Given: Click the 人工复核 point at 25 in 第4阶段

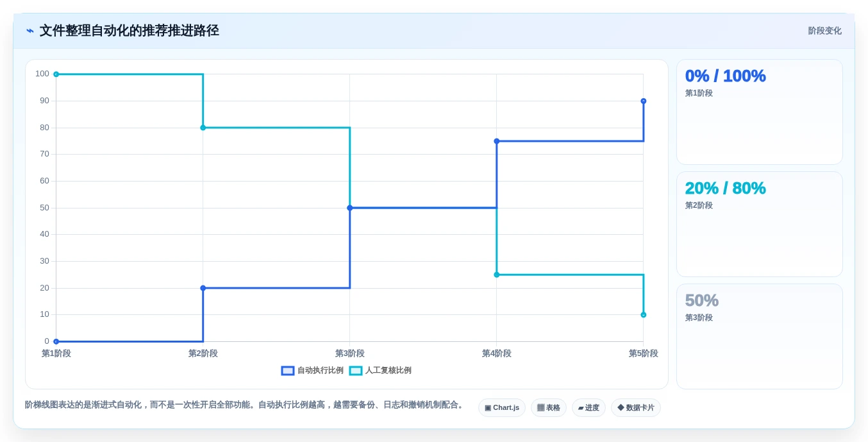Looking at the screenshot, I should point(497,275).
